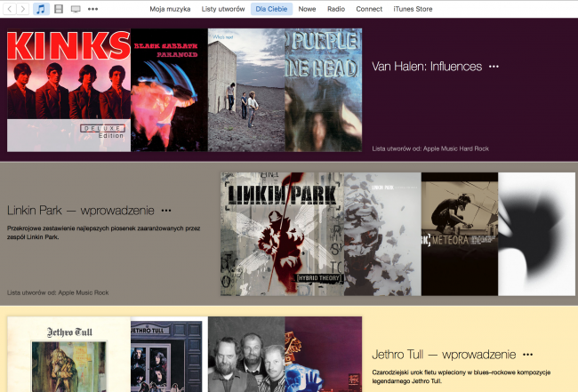Click the Kinks Deluxe Edition album cover
The height and width of the screenshot is (392, 578).
(69, 90)
